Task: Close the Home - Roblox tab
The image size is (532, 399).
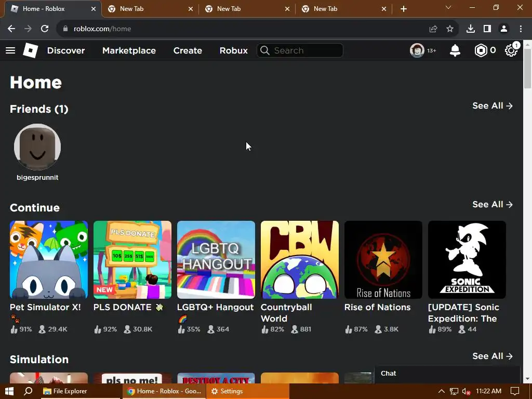Action: 94,9
